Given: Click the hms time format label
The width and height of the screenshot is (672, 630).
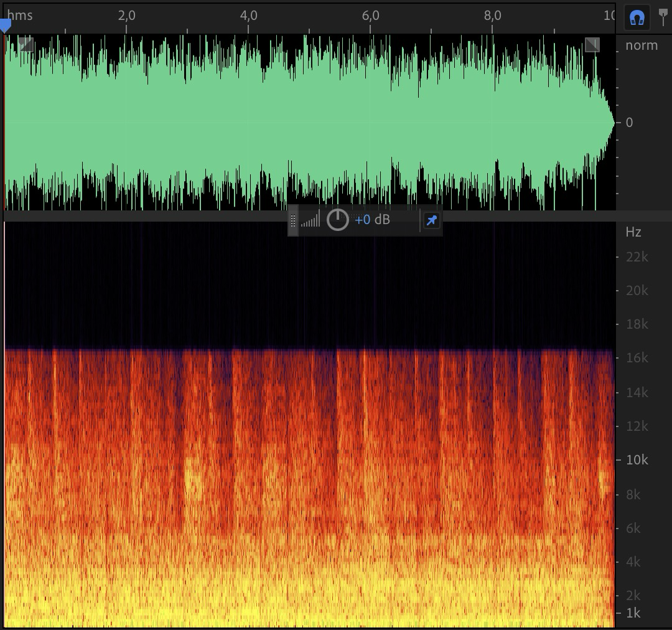Looking at the screenshot, I should click(20, 15).
